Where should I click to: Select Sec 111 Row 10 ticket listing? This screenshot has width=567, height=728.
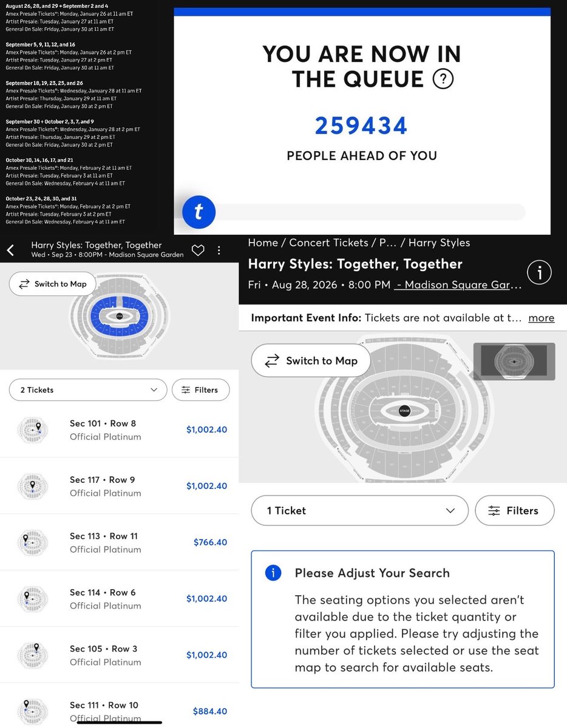tap(120, 707)
